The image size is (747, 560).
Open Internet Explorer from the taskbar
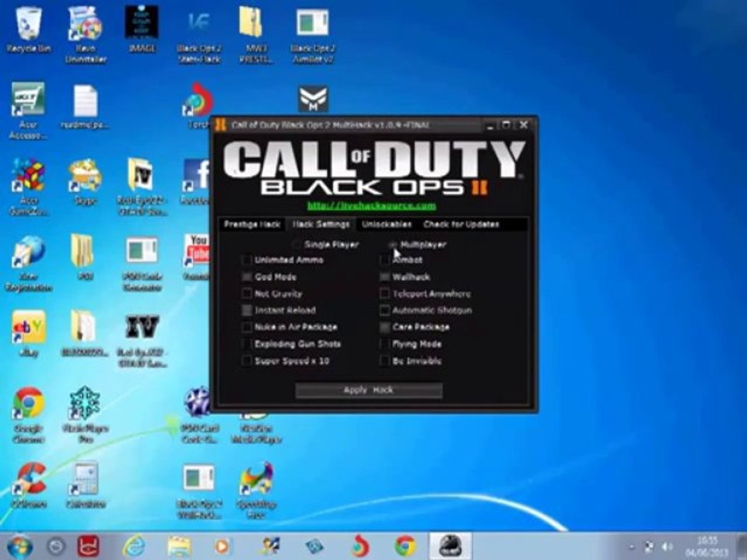[x=135, y=546]
